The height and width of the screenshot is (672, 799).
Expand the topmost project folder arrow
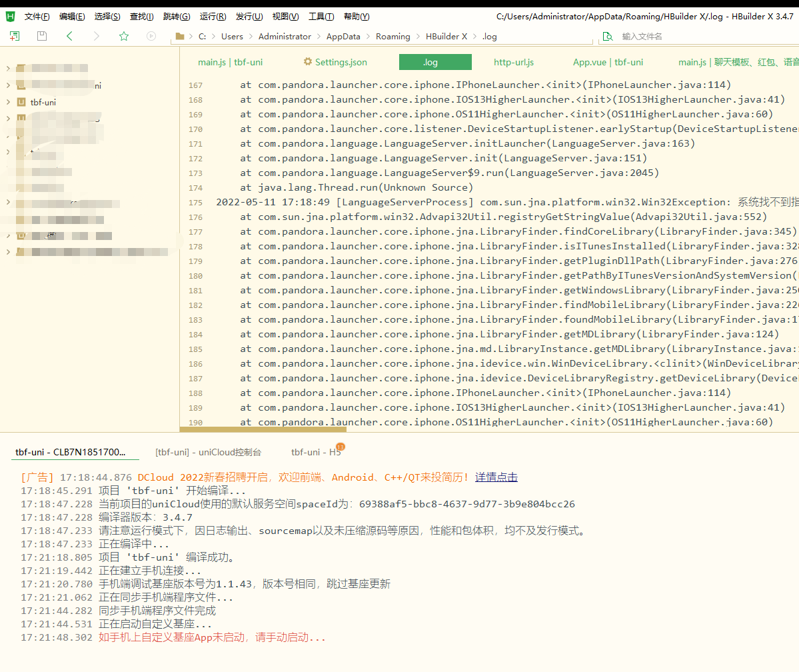click(x=8, y=68)
